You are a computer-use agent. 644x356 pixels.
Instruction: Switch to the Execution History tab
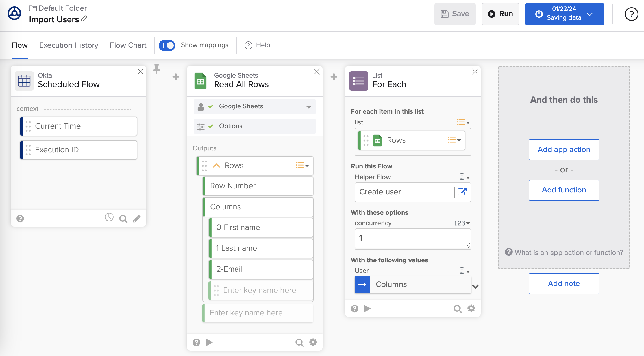(x=69, y=45)
